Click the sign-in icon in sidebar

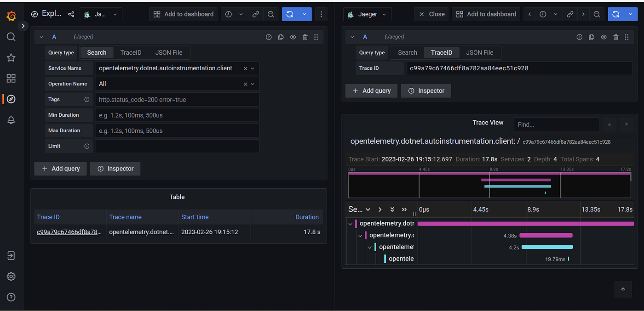coord(11,255)
